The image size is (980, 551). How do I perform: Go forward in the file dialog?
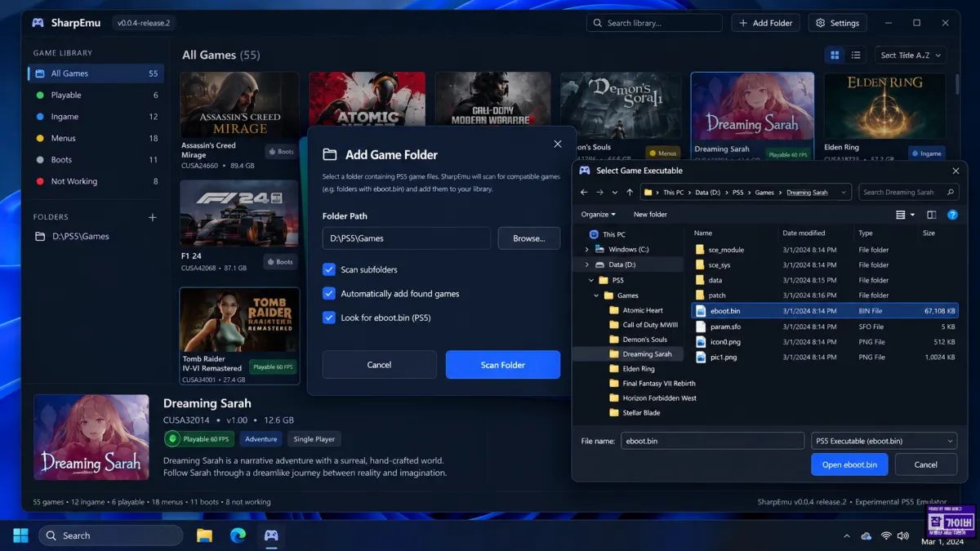599,193
